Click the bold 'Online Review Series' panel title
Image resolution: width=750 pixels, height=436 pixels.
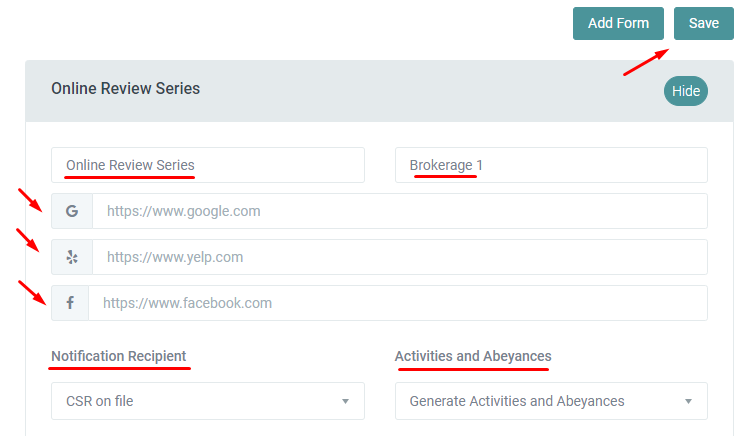125,89
